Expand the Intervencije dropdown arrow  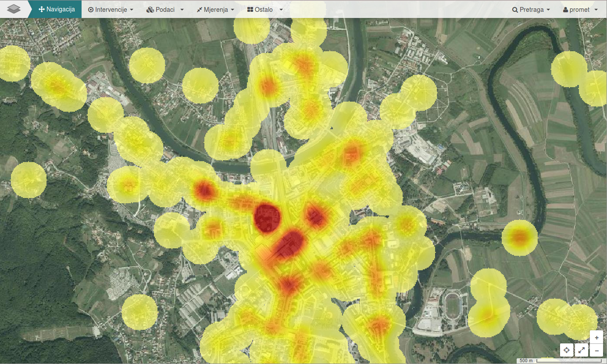[x=132, y=10]
